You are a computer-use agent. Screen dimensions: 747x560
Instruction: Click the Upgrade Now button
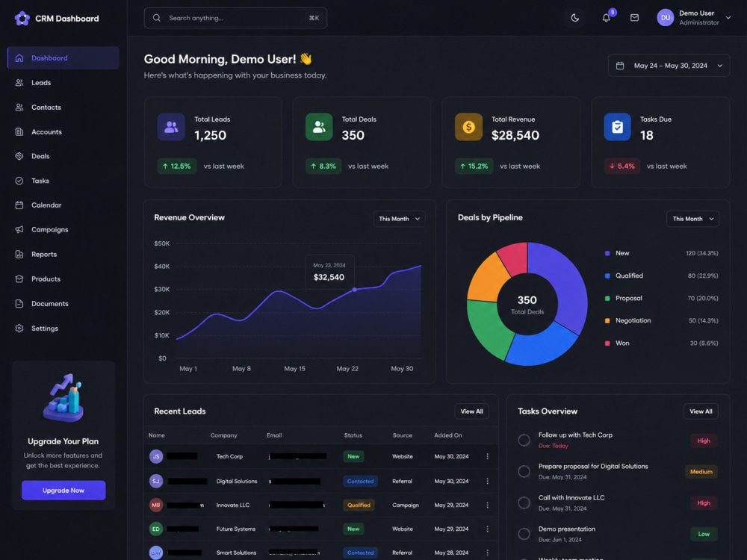[x=63, y=490]
